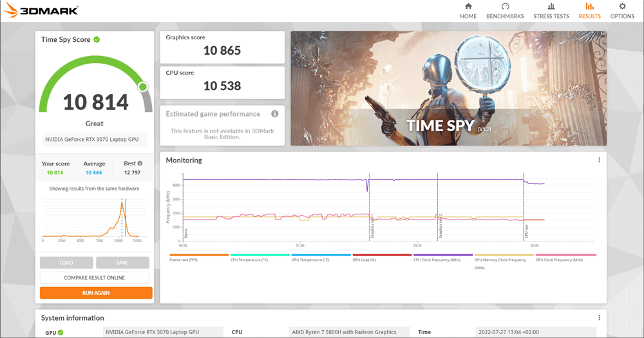The height and width of the screenshot is (338, 644).
Task: Click the info icon next to Estimated game performance
Action: click(275, 114)
